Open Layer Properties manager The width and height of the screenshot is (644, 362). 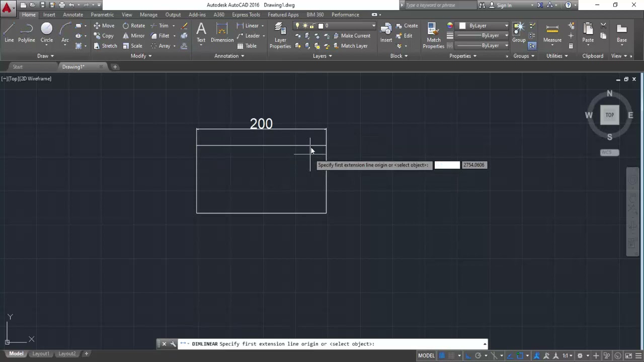280,35
